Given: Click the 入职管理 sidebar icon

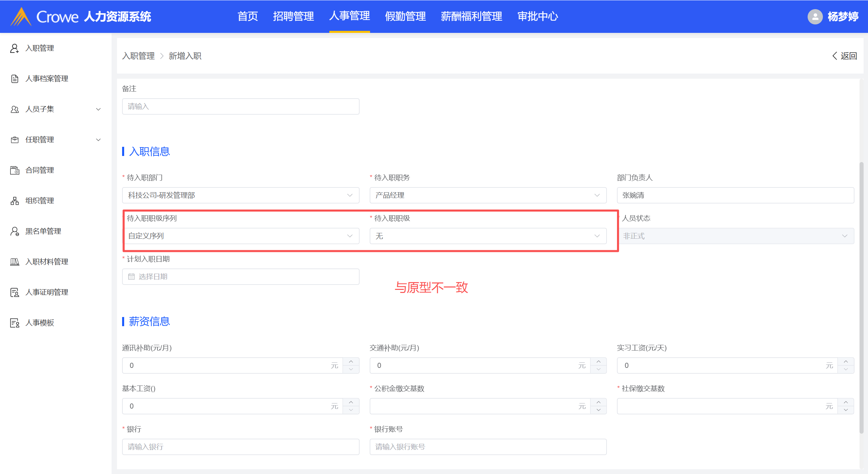Looking at the screenshot, I should coord(14,48).
